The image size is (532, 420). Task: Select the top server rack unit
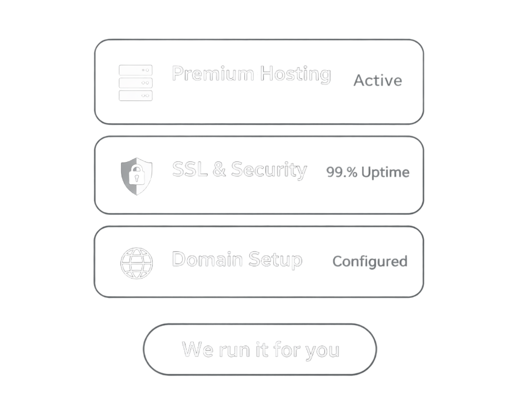135,70
